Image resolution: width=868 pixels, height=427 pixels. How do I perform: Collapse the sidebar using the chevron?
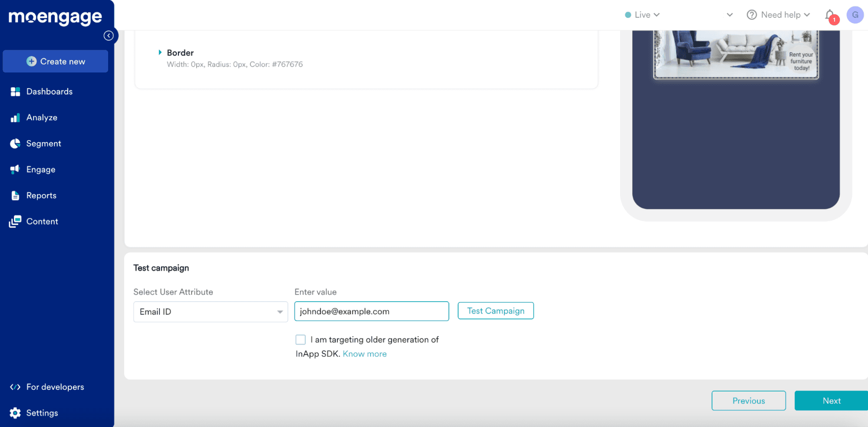click(x=109, y=35)
